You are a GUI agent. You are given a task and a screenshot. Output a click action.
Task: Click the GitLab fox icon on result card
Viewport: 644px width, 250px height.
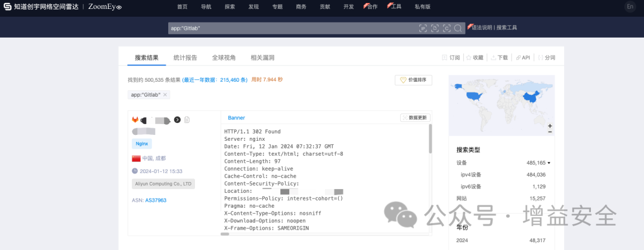click(135, 120)
